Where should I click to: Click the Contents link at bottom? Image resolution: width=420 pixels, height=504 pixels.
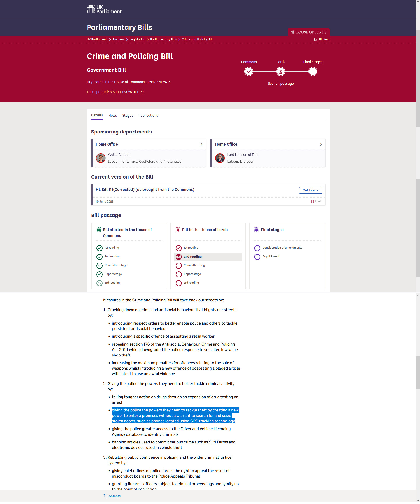(113, 496)
